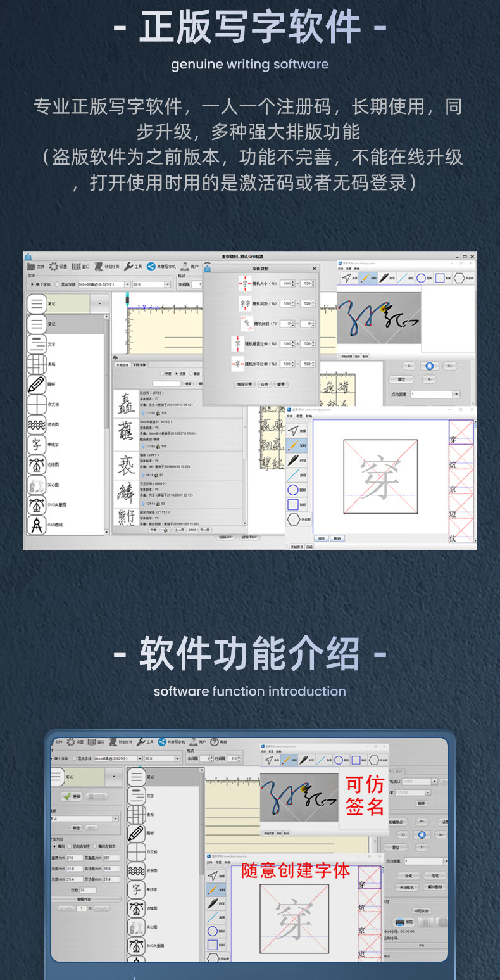
Task: Choose 点赞 sort radio in download fonts panel
Action: click(177, 374)
